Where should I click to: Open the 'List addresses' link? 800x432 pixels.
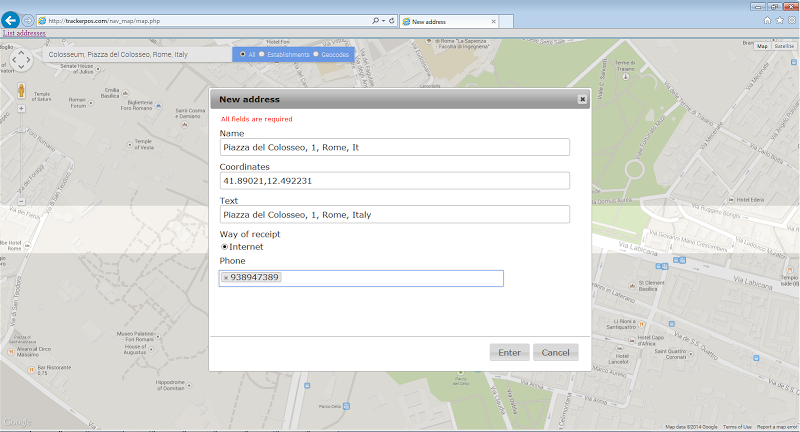[x=24, y=33]
